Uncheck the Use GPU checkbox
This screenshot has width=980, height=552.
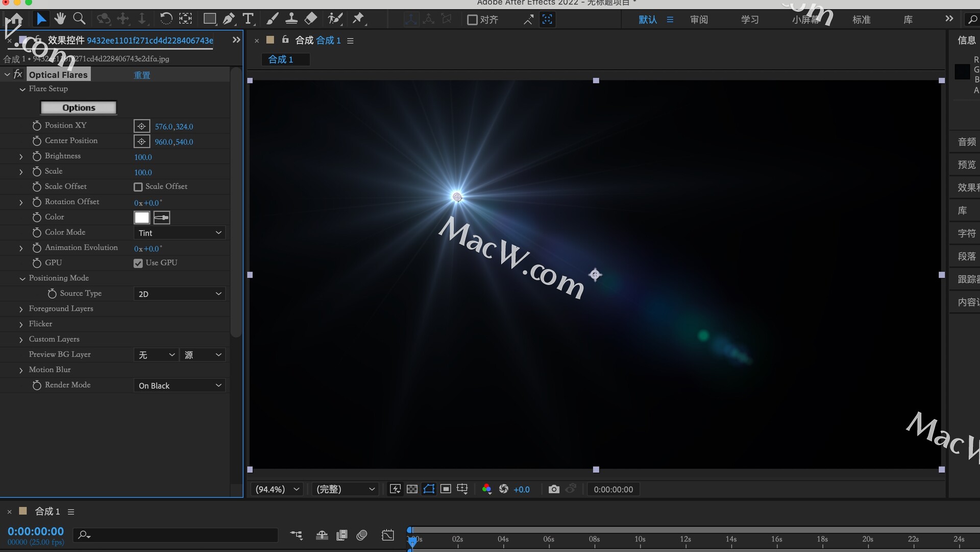click(138, 263)
